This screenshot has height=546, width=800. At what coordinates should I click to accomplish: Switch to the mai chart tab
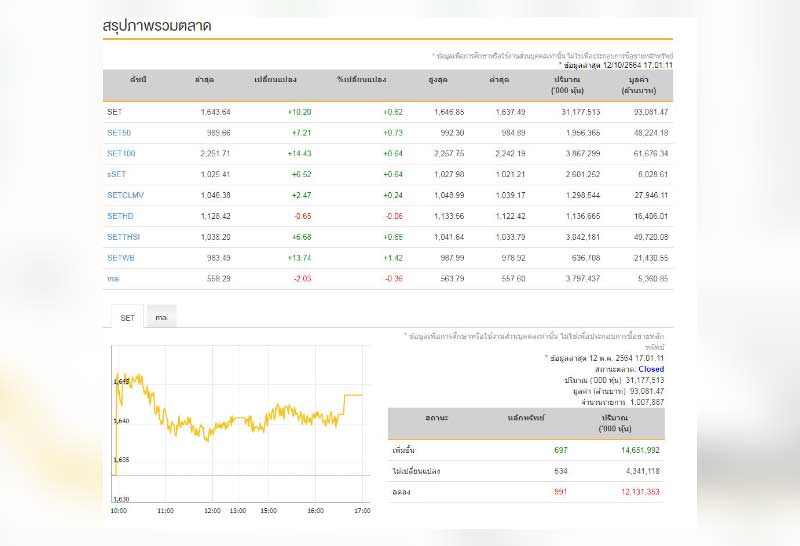(161, 318)
